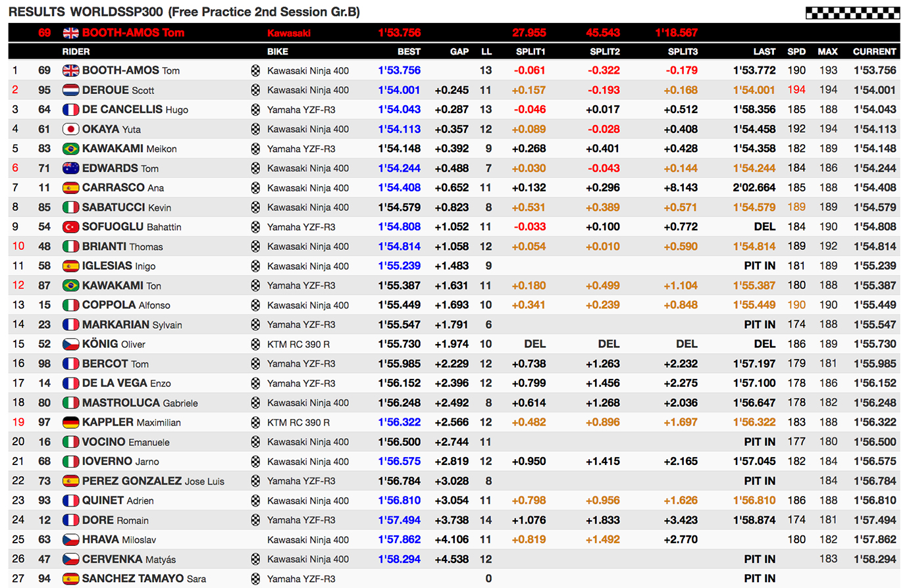The height and width of the screenshot is (588, 907).
Task: Click the GAP column header
Action: click(x=459, y=51)
